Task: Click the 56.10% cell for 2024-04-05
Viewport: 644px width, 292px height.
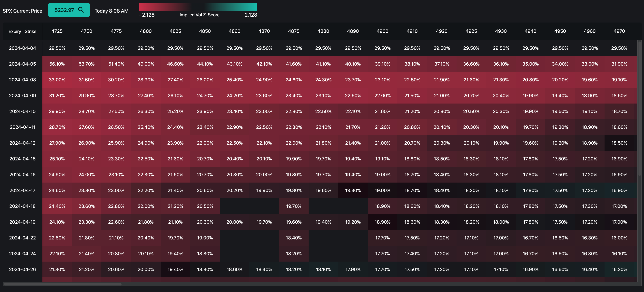Action: pos(57,64)
